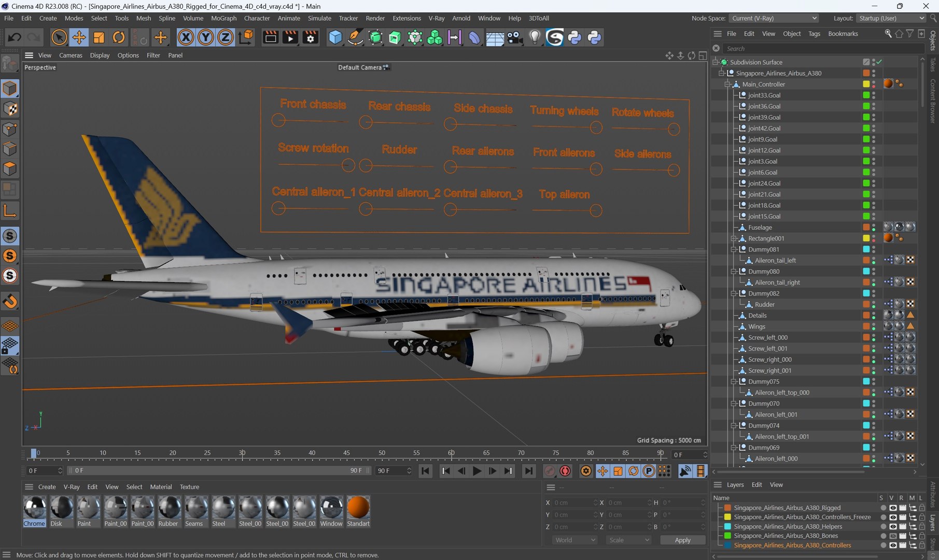Select the orange Standart material
939x560 pixels.
click(x=358, y=511)
